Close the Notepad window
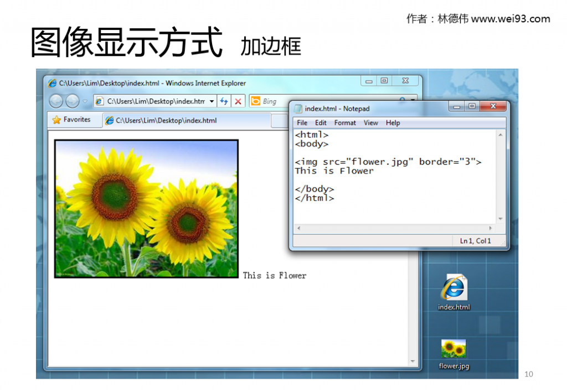 (x=493, y=106)
